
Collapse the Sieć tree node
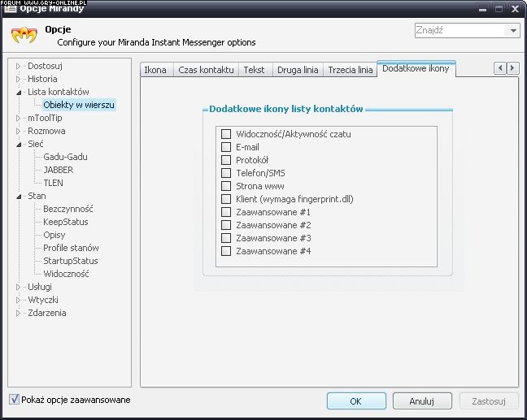[19, 145]
